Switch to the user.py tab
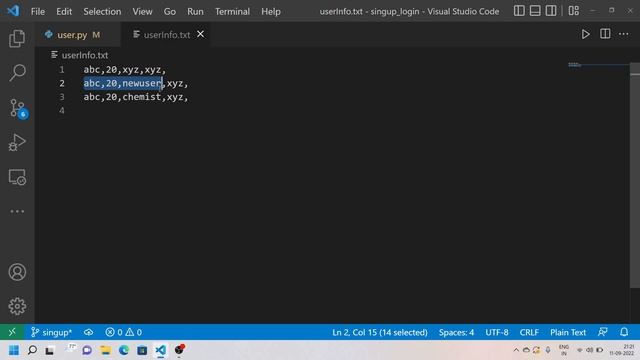 78,35
